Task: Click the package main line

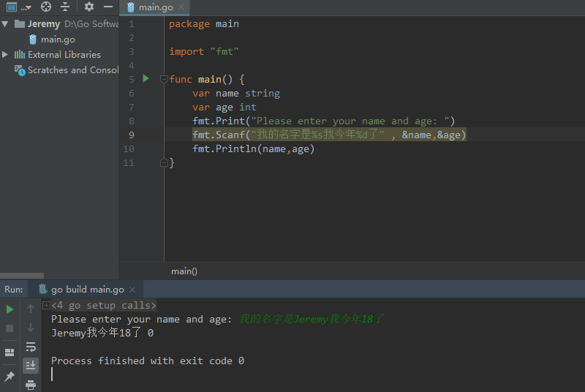Action: (204, 24)
